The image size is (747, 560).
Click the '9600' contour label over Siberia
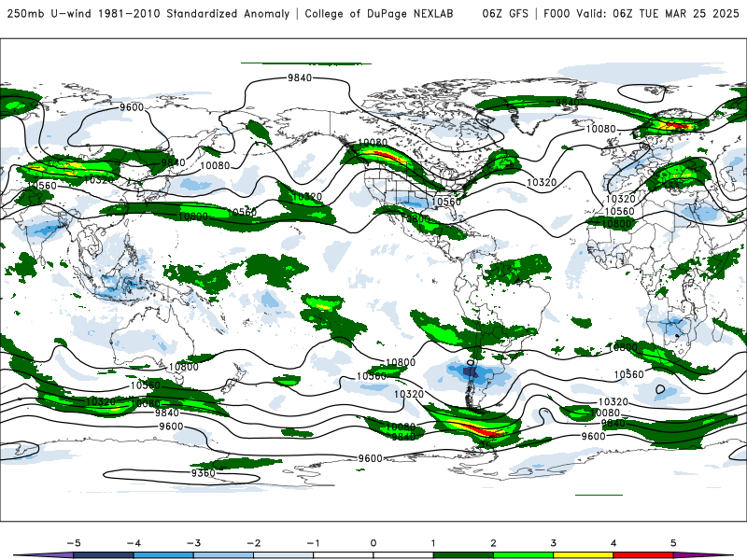132,107
